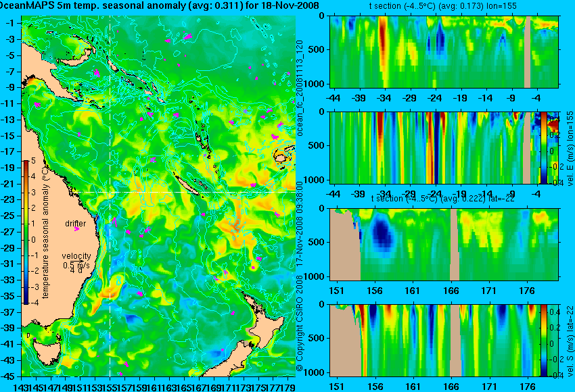Open the southward velocity section panel for lat=-22
Screen dimensions: 575x392
click(x=444, y=341)
